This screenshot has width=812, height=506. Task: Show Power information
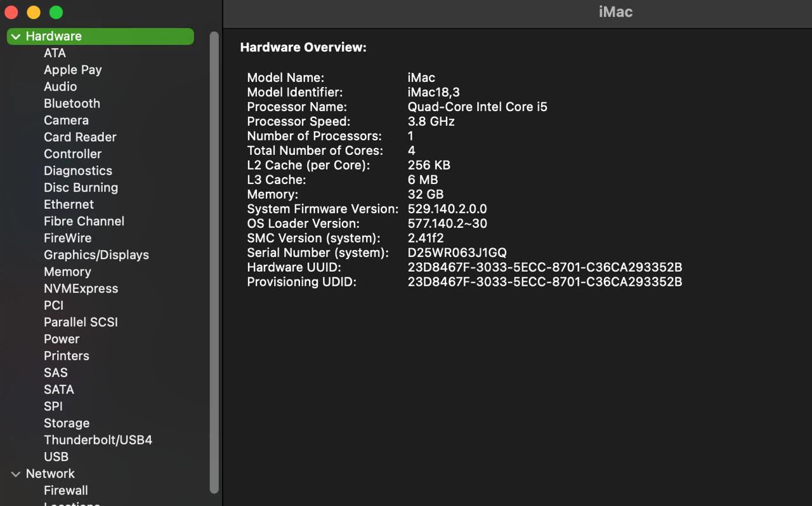[x=62, y=339]
